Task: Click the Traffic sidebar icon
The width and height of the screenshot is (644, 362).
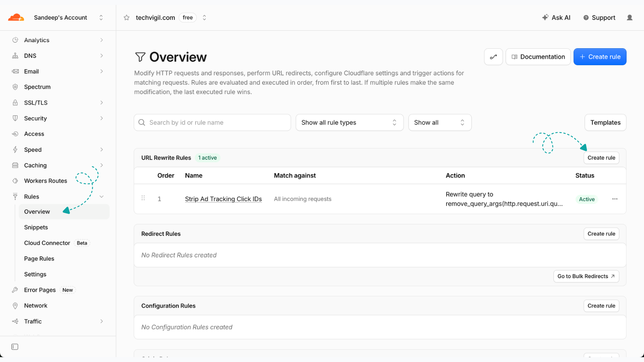Action: (15, 321)
